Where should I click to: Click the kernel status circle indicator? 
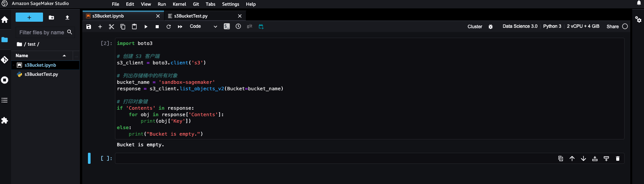pyautogui.click(x=625, y=26)
